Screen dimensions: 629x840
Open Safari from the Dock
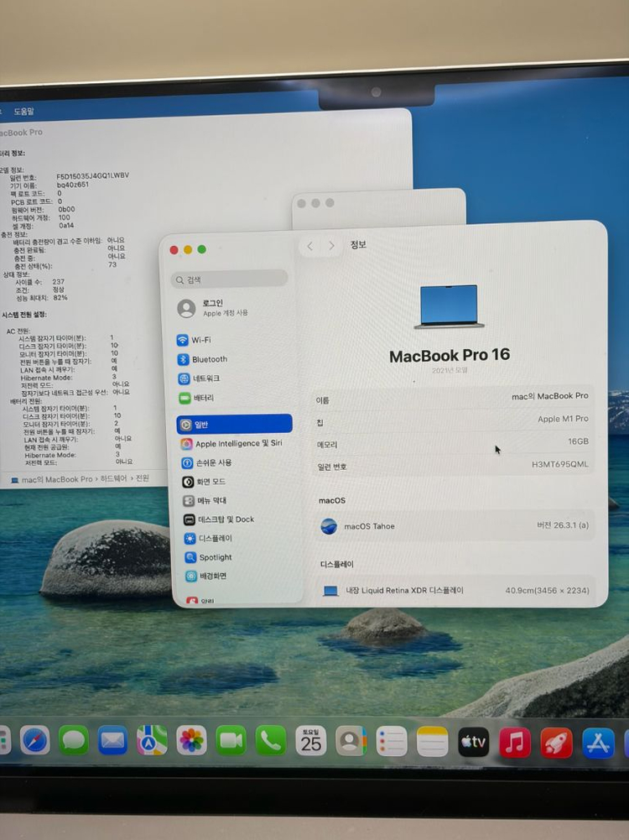point(34,740)
